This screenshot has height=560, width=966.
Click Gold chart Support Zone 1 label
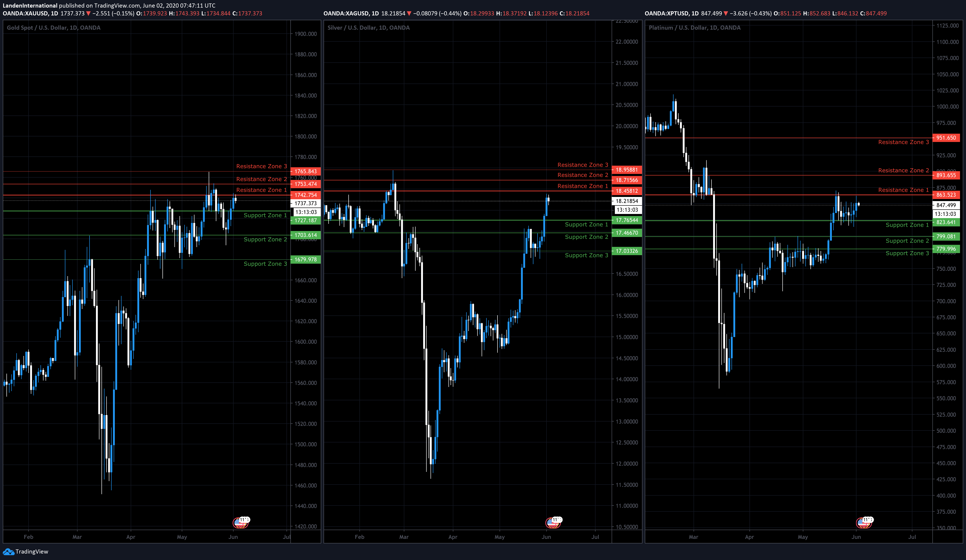(265, 215)
